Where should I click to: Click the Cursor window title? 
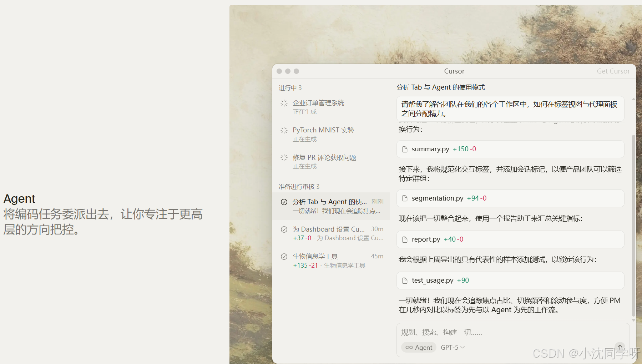click(x=454, y=71)
